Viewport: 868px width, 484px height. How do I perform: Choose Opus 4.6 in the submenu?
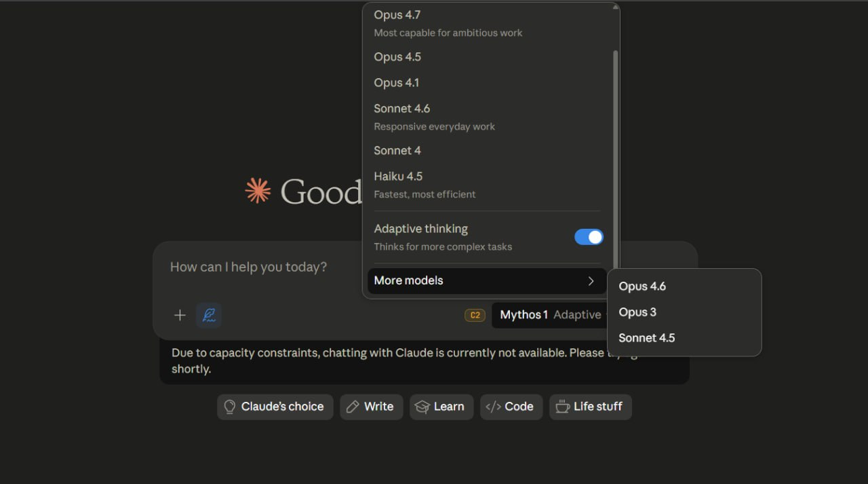coord(684,286)
